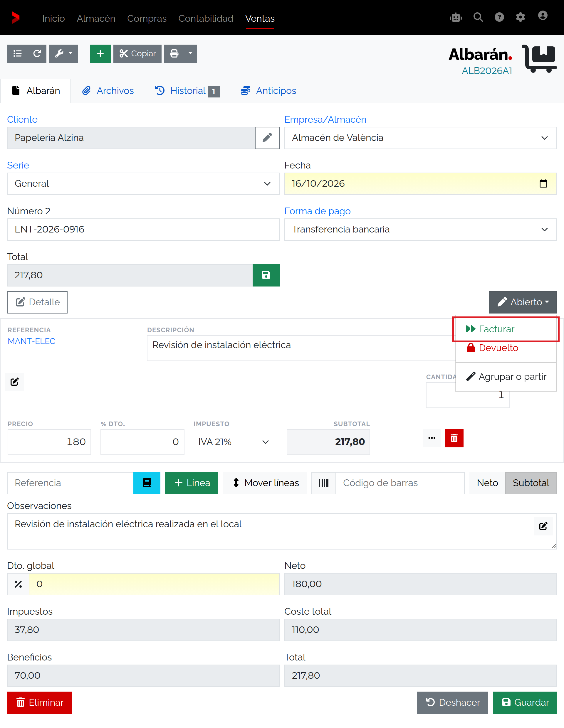Open the Ventas menu
This screenshot has width=564, height=728.
tap(260, 18)
